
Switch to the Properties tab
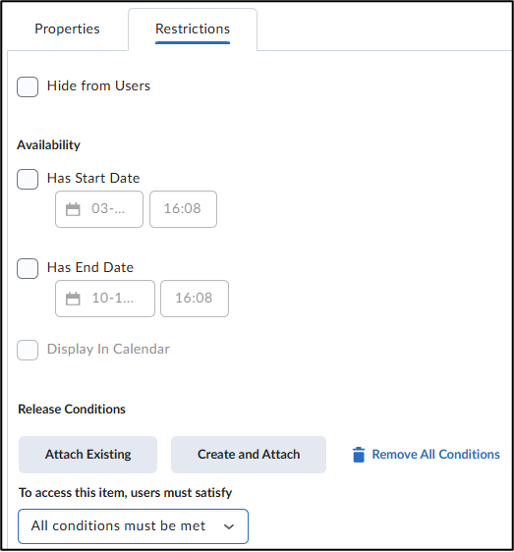click(x=67, y=29)
